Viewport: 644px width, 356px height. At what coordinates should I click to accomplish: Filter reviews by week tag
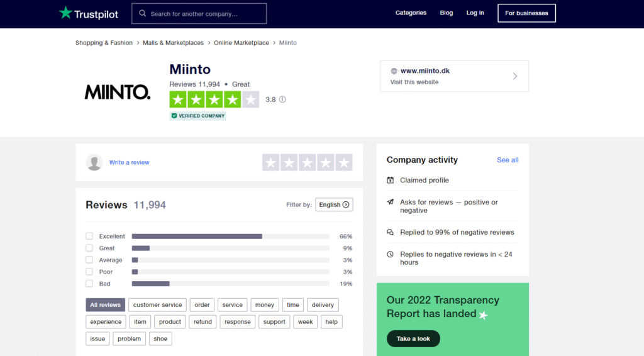tap(305, 321)
